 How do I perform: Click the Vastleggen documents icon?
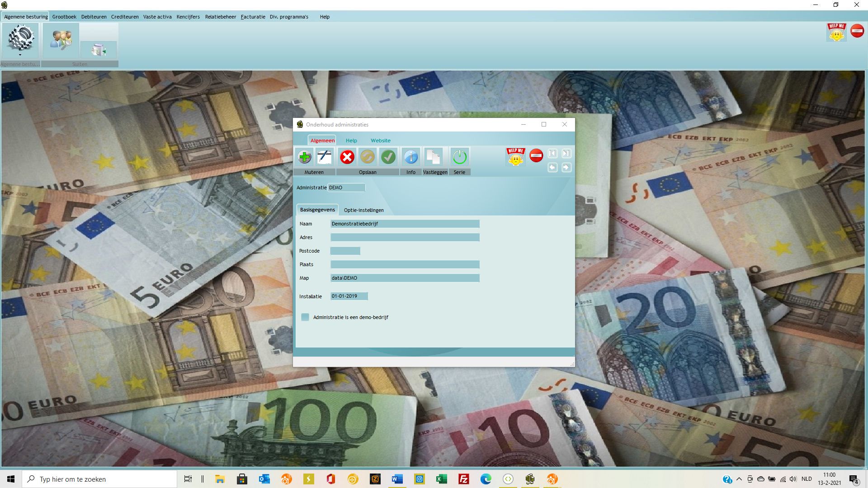pyautogui.click(x=433, y=157)
